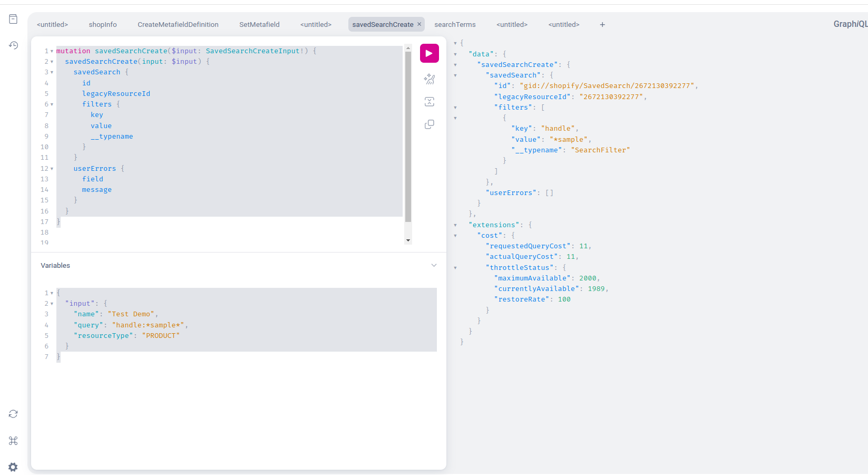Click the query editor scrollbar down arrow
Image resolution: width=868 pixels, height=475 pixels.
[x=408, y=240]
